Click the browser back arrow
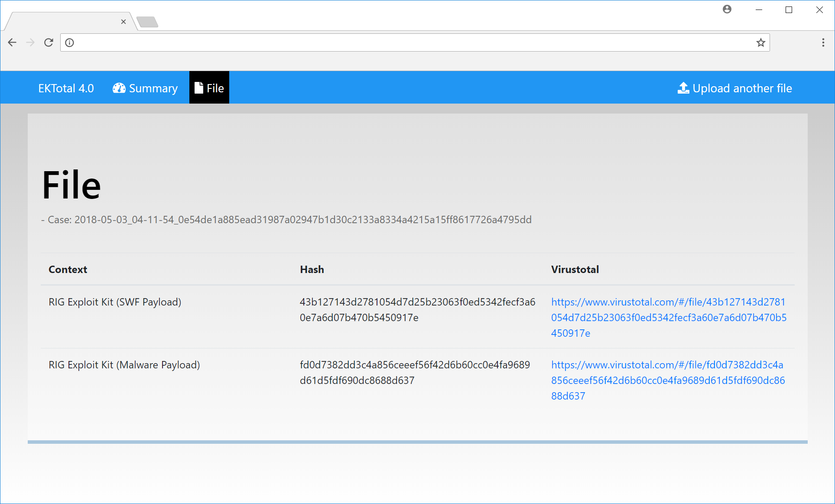Screen dimensions: 835x504 tap(12, 42)
